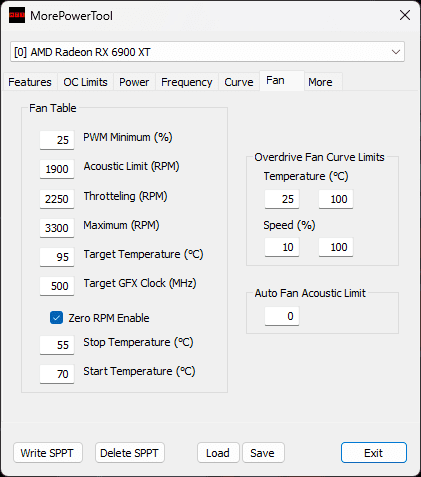
Task: Expand the AMD Radeon RX 6900 XT dropdown
Action: point(207,52)
